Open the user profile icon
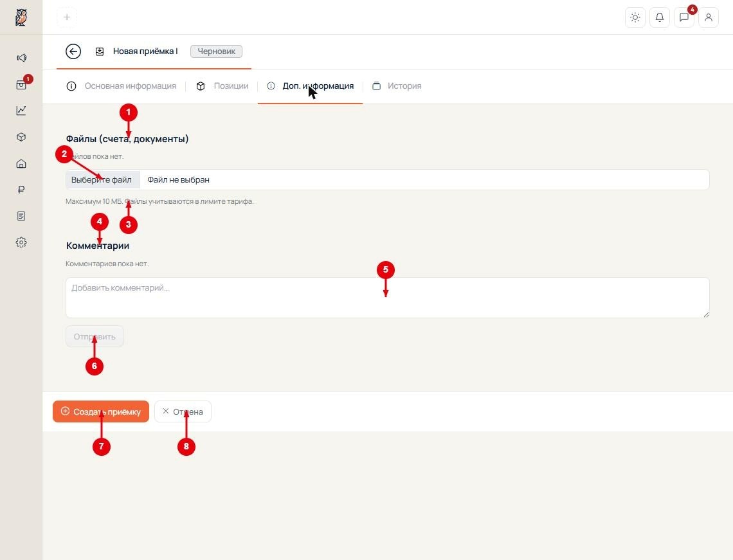Viewport: 733px width, 560px height. [x=708, y=17]
